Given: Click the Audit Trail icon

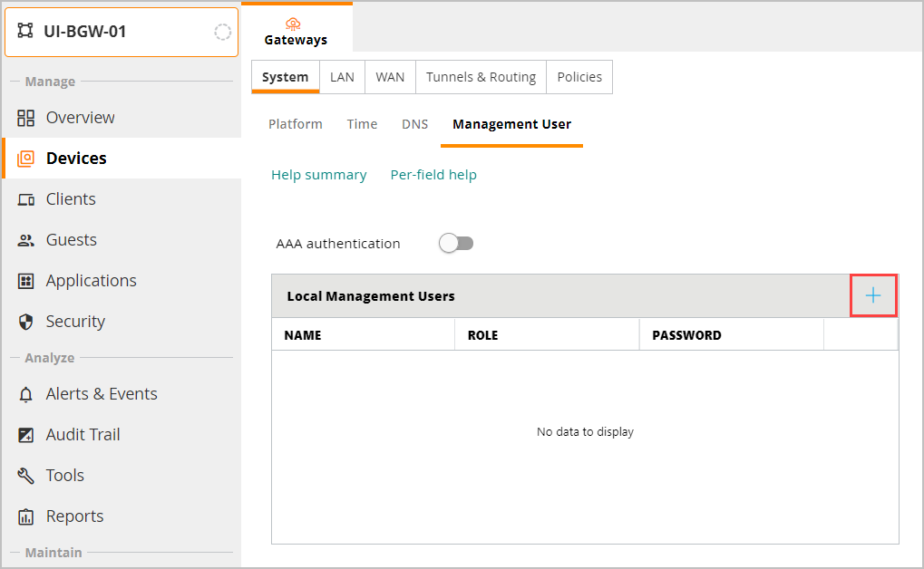Looking at the screenshot, I should pos(26,435).
